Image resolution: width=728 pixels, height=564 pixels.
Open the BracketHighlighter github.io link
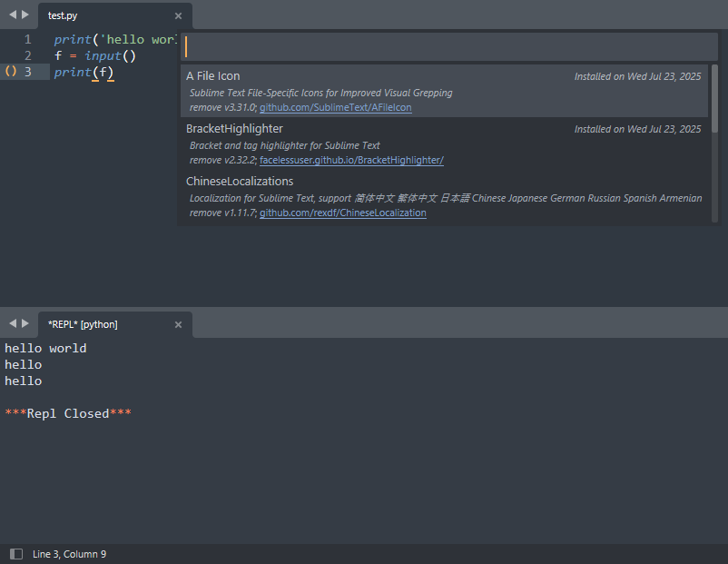(351, 160)
